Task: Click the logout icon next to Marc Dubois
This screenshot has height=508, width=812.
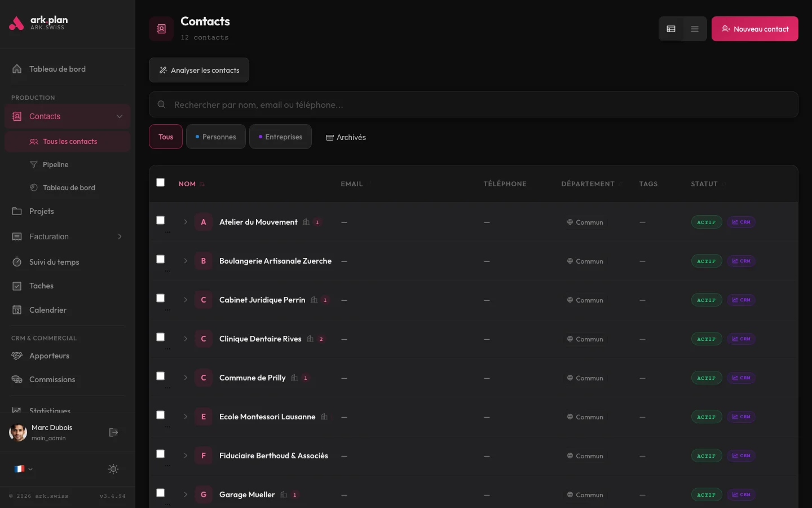Action: pos(113,432)
